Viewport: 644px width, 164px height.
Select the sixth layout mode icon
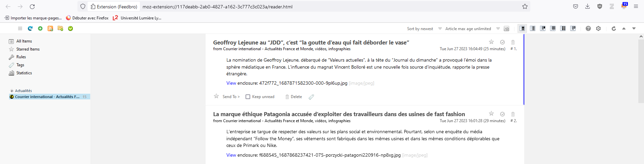point(573,28)
